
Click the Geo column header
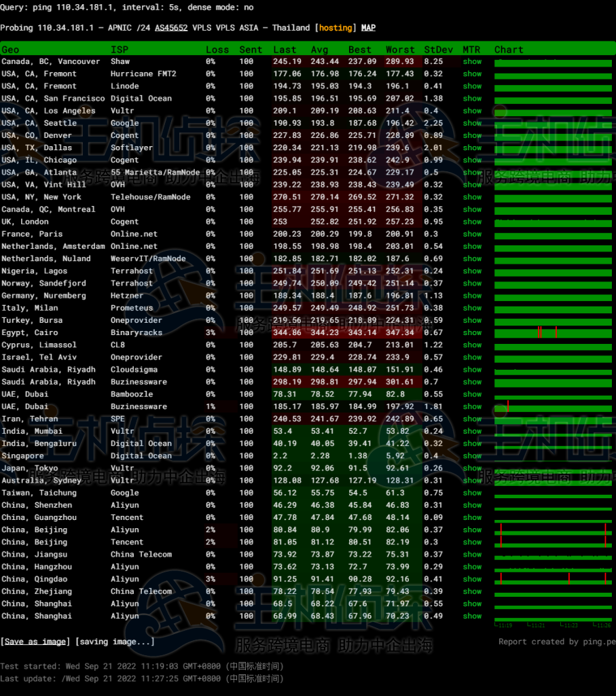10,50
